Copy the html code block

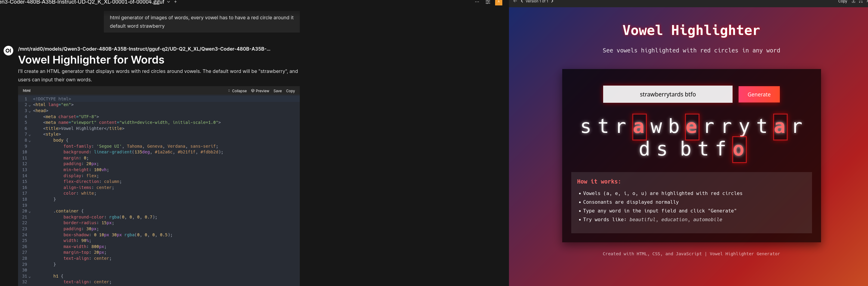click(290, 91)
